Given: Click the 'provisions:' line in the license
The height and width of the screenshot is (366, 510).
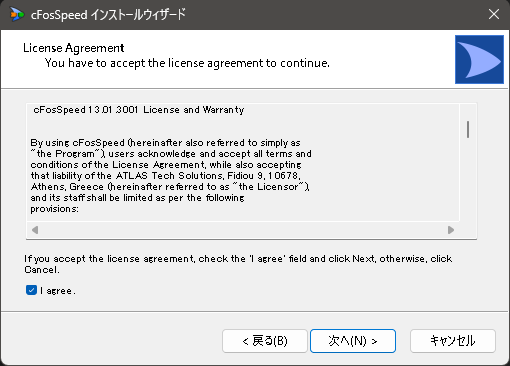Looking at the screenshot, I should click(x=55, y=209).
